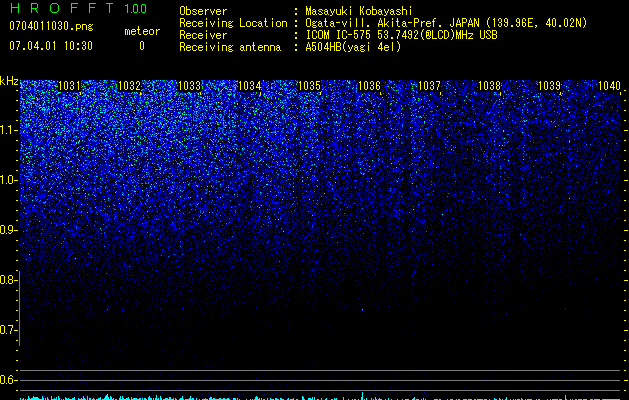Click the observer name Masayuki Kobayashi
This screenshot has width=629, height=400.
(359, 11)
